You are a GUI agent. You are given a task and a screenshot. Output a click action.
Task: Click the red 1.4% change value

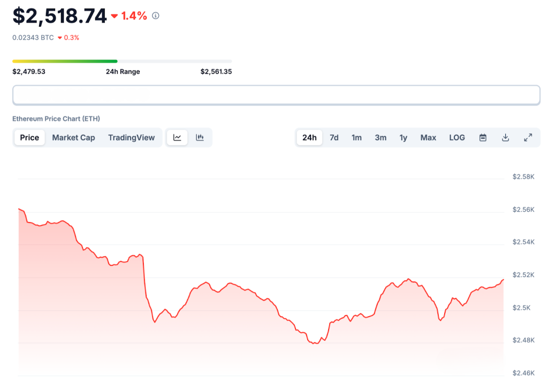134,16
